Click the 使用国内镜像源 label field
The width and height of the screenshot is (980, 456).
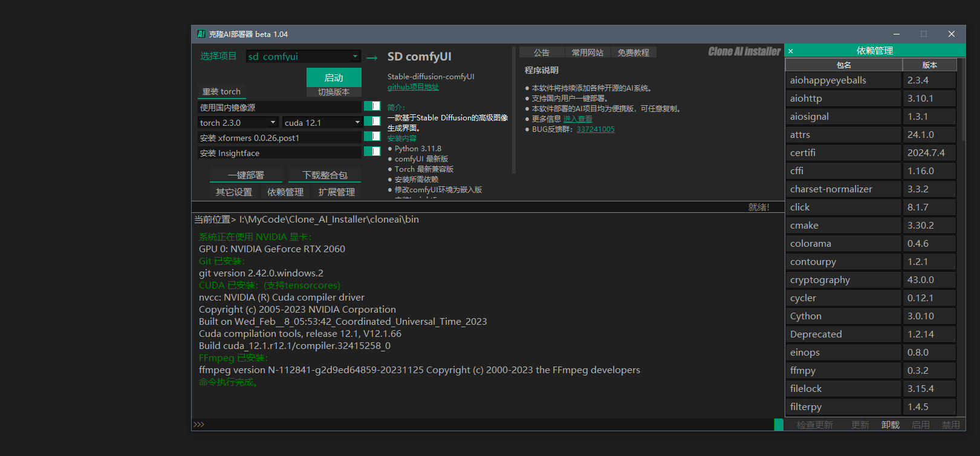[279, 107]
